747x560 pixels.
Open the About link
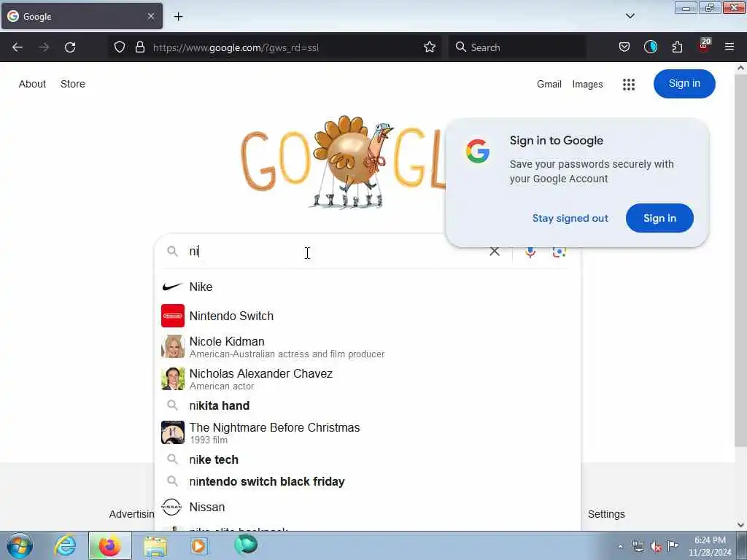coord(32,84)
